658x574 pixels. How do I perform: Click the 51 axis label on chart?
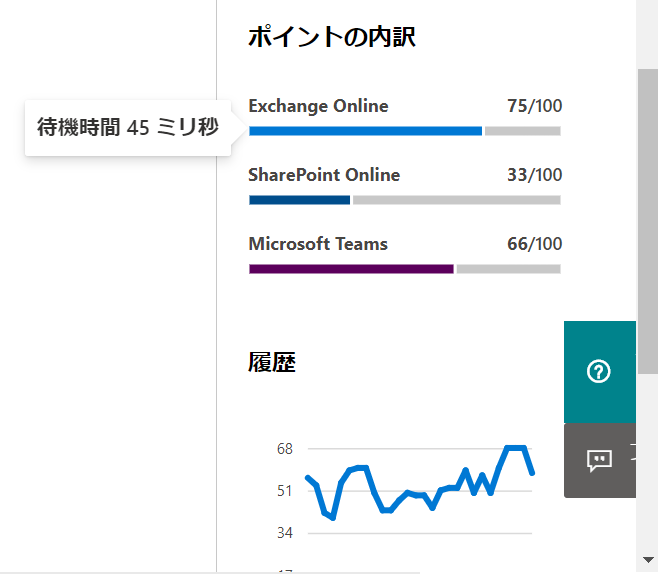(285, 491)
